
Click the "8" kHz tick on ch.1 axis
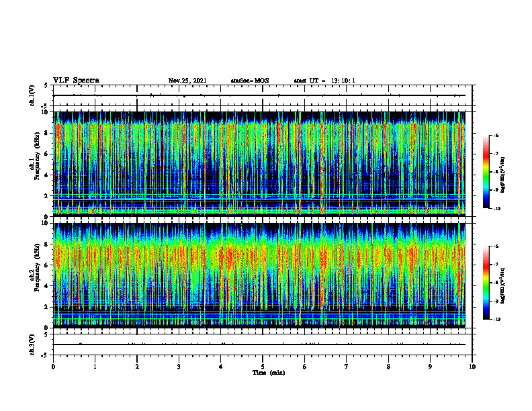[47, 133]
